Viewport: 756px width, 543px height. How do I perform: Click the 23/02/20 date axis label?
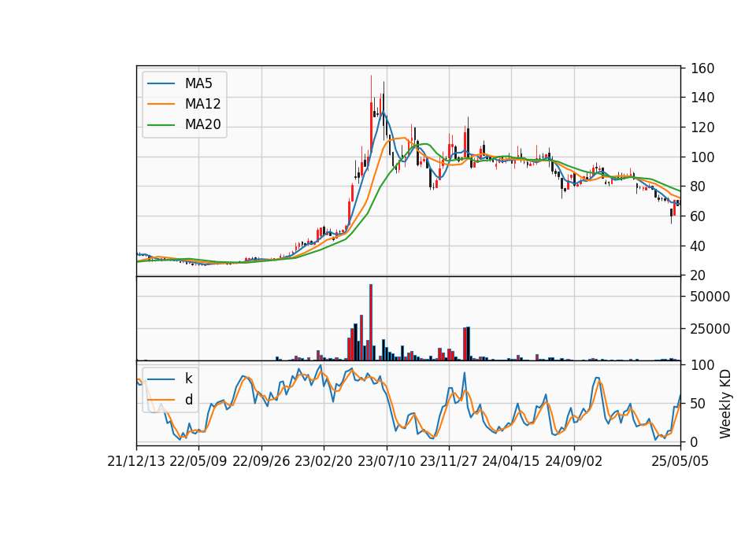click(x=324, y=461)
